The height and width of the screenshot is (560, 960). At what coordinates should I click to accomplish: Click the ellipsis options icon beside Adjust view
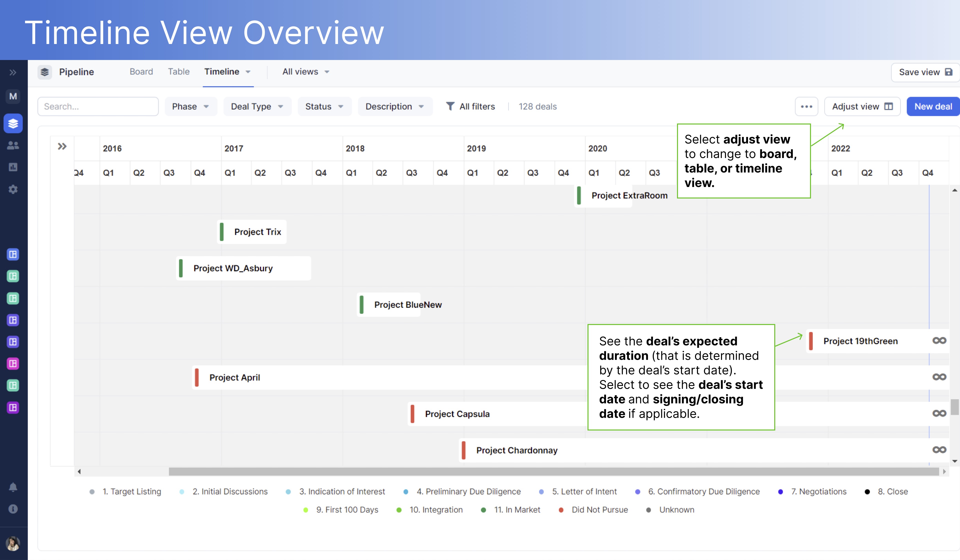pos(806,106)
